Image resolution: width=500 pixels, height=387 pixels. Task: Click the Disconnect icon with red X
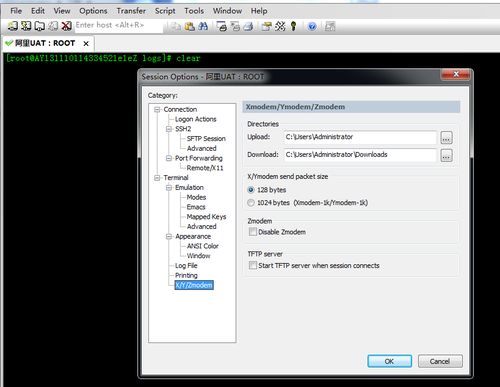tap(67, 26)
